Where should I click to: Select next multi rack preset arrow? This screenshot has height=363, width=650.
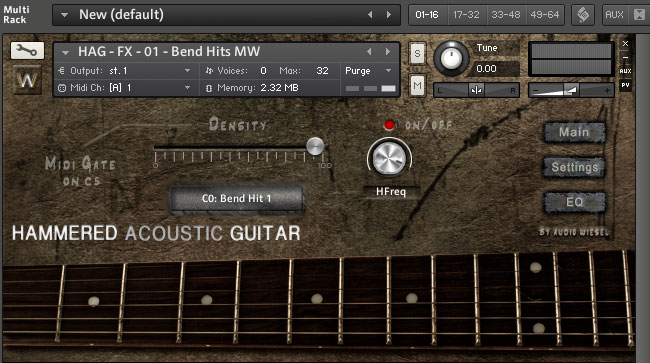(x=389, y=15)
